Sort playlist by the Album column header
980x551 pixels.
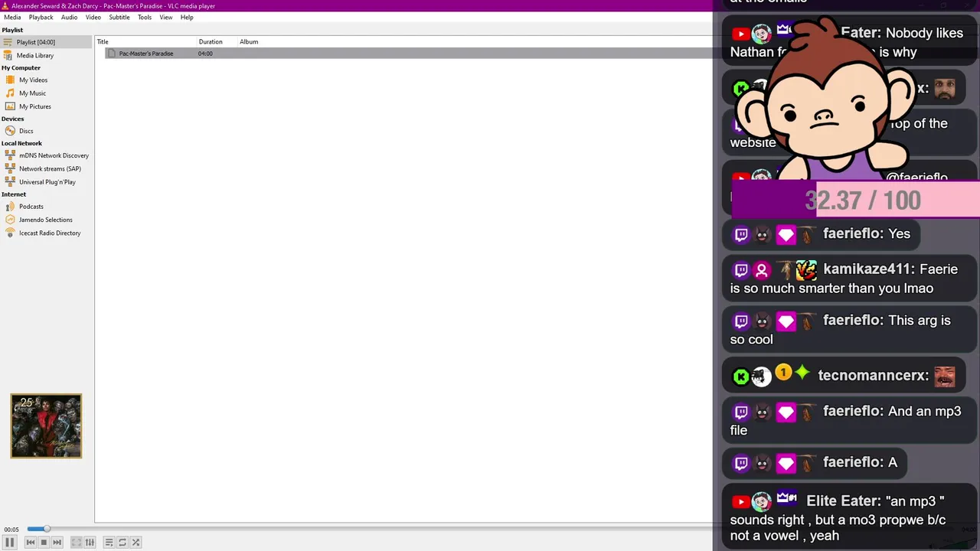pos(249,42)
